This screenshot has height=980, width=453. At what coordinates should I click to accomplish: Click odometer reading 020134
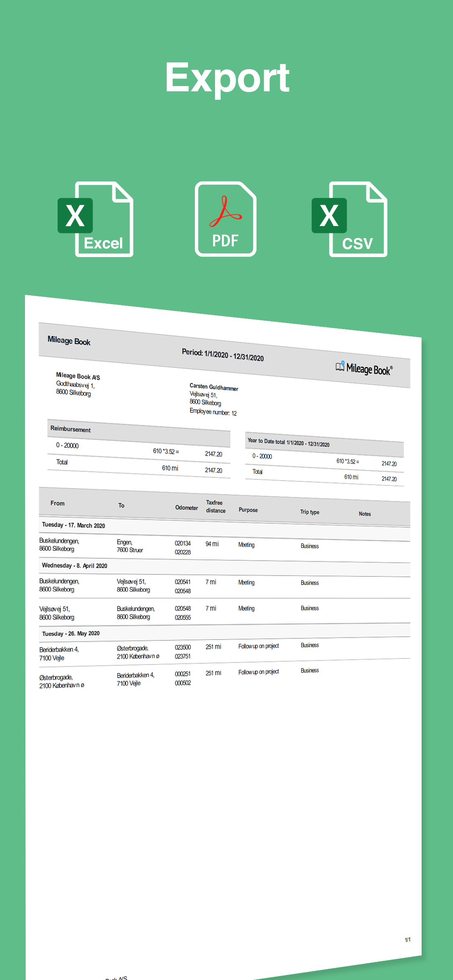pos(182,543)
